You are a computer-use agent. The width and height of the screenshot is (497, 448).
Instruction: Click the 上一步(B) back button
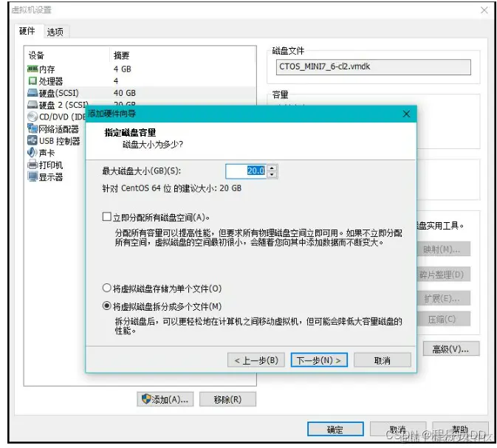click(x=256, y=360)
